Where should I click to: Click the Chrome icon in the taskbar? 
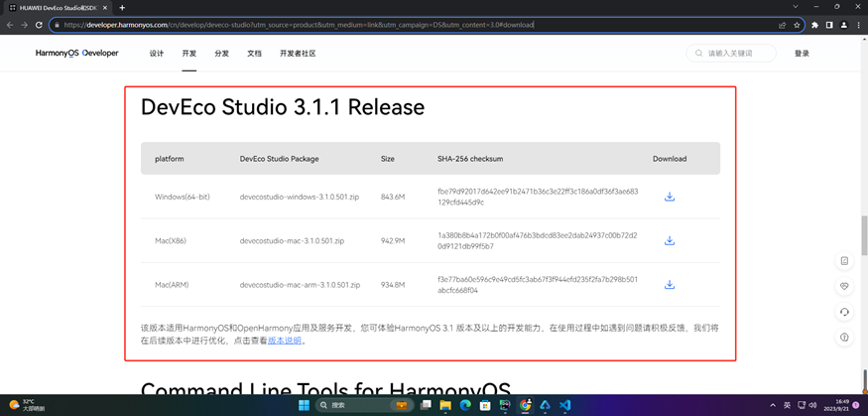[x=525, y=405]
